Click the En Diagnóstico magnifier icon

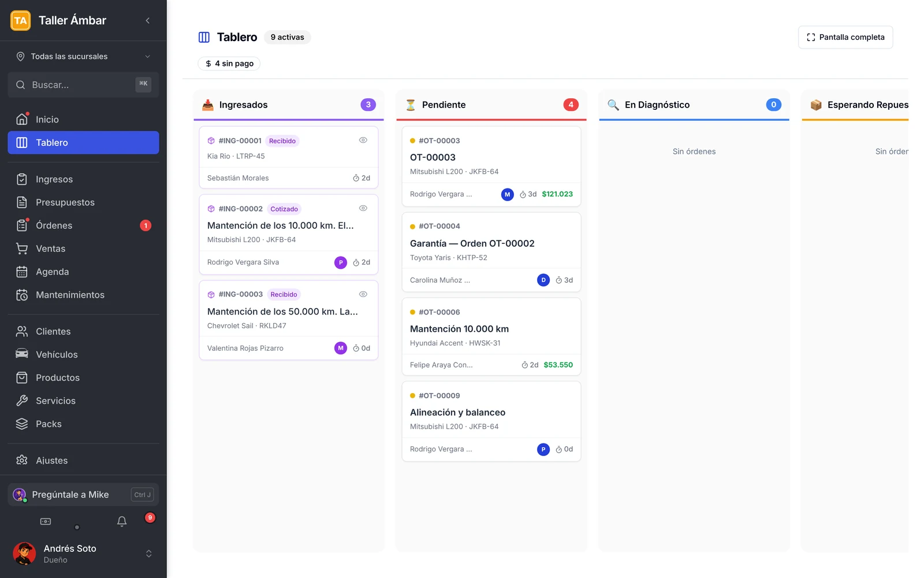pyautogui.click(x=613, y=105)
